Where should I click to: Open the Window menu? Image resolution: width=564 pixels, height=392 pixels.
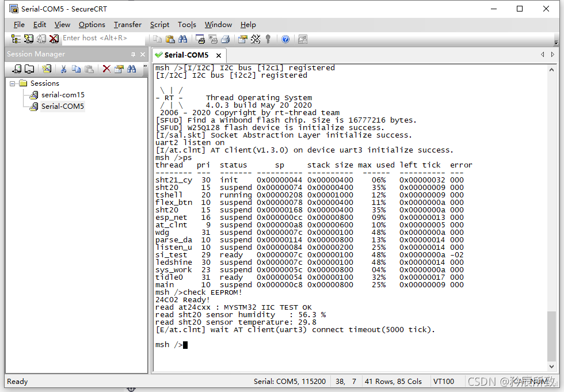pos(218,24)
